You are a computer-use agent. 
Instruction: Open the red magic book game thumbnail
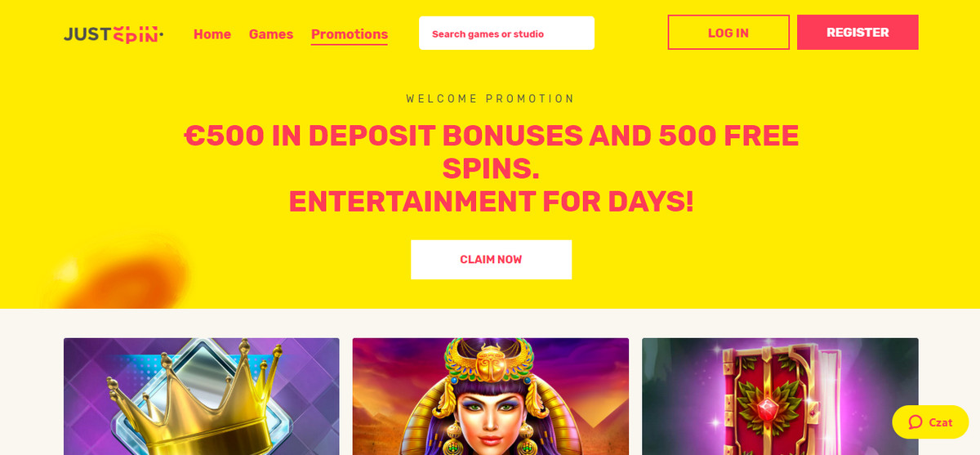click(x=780, y=396)
